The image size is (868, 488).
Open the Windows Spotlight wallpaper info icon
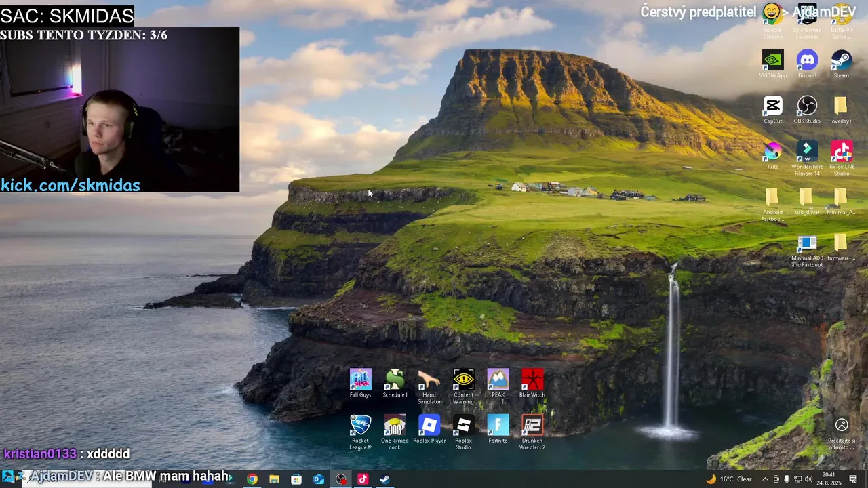click(x=842, y=432)
